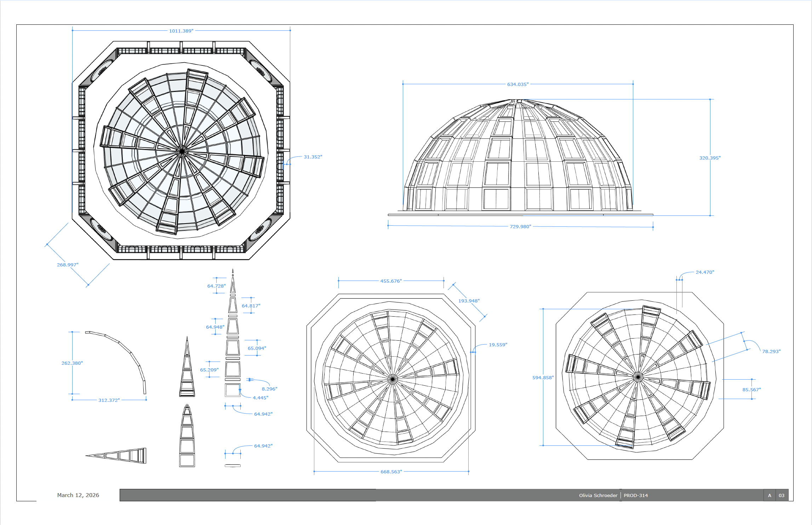Select the 19.559" dimension text
This screenshot has height=525, width=812.
pyautogui.click(x=498, y=345)
